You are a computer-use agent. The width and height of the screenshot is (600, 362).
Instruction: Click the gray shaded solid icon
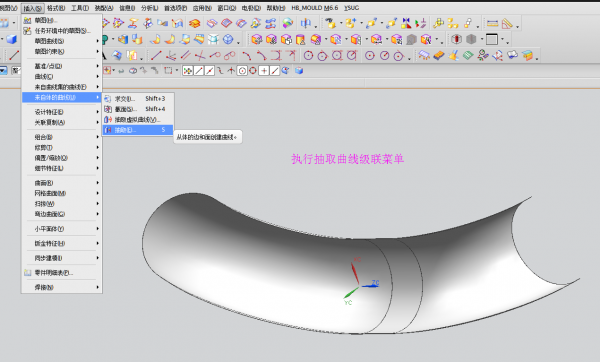pos(471,39)
